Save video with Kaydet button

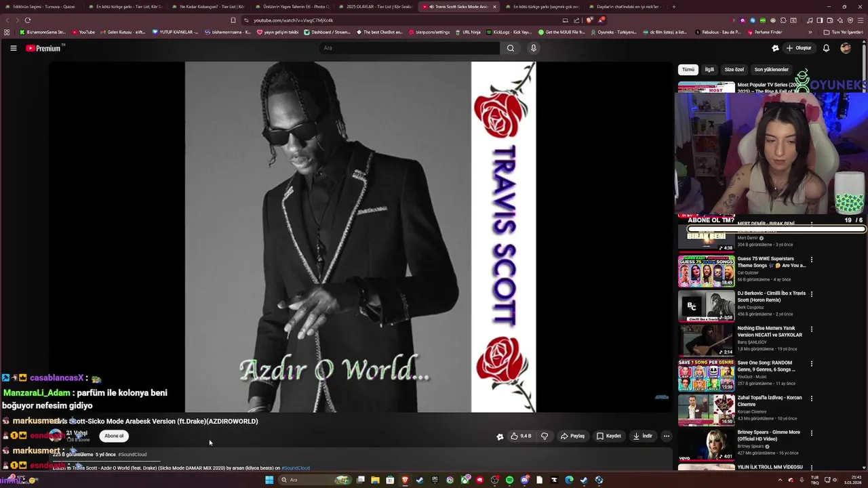click(x=608, y=436)
